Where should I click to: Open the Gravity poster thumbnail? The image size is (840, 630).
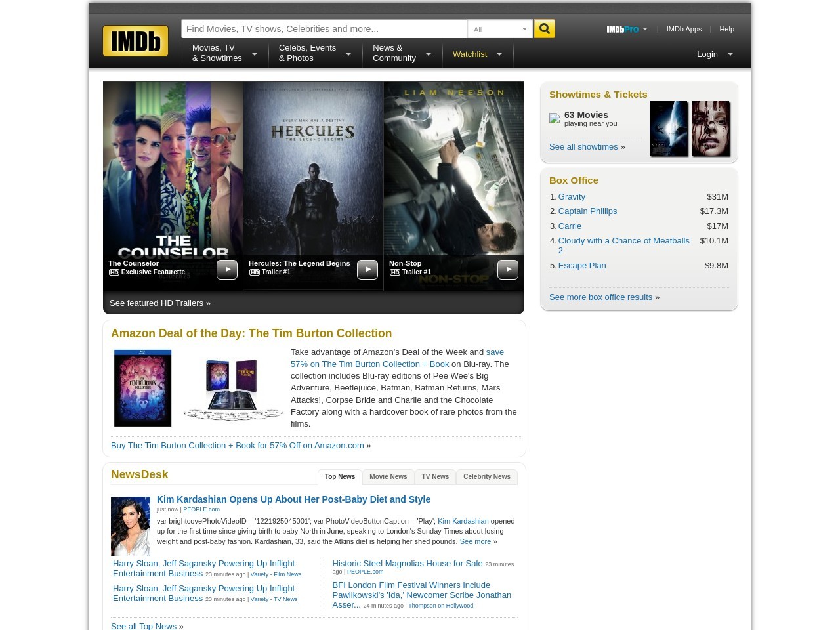pyautogui.click(x=669, y=129)
